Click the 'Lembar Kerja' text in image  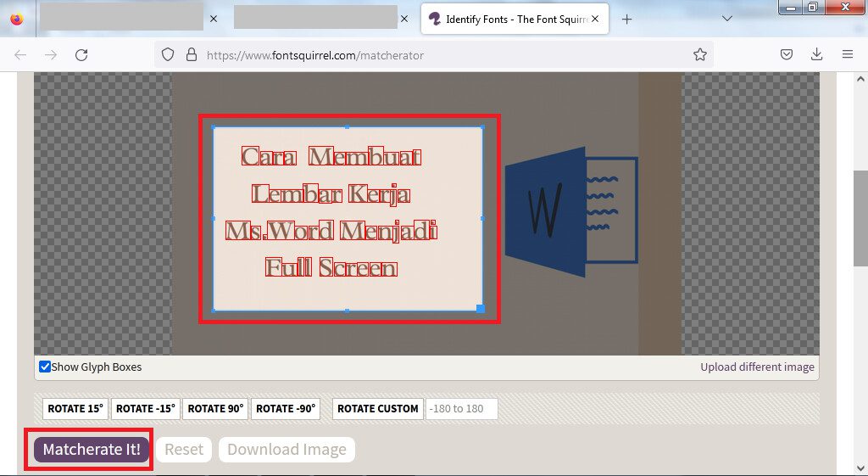pos(331,194)
